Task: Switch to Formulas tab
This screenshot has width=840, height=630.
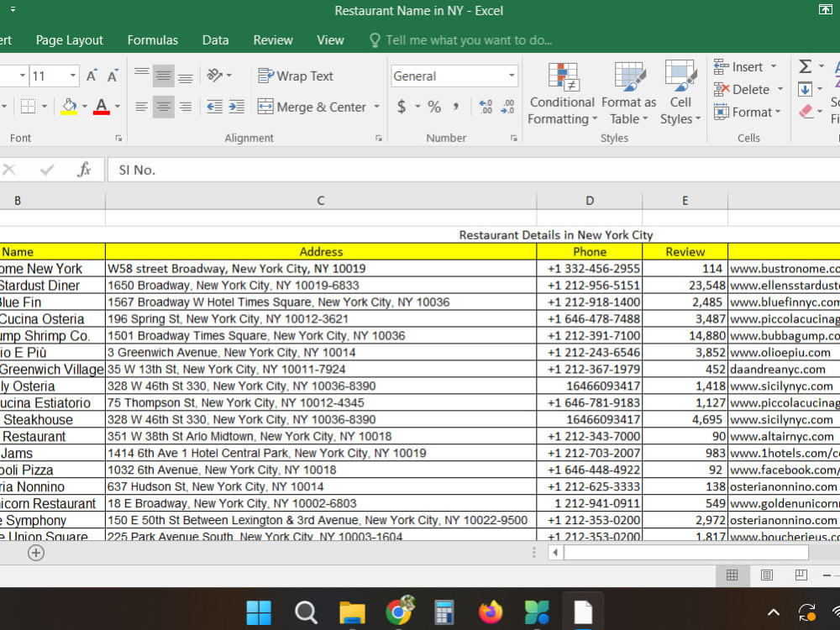Action: [153, 40]
